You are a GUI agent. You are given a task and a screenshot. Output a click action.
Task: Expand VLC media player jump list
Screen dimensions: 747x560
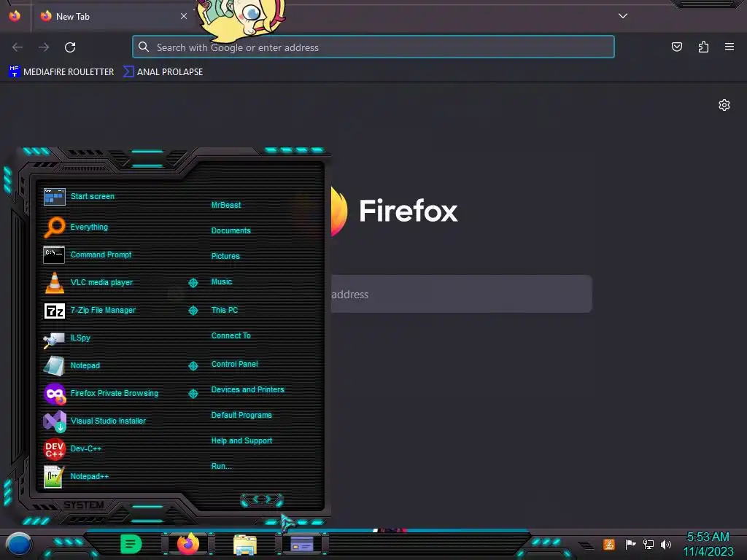coord(193,283)
